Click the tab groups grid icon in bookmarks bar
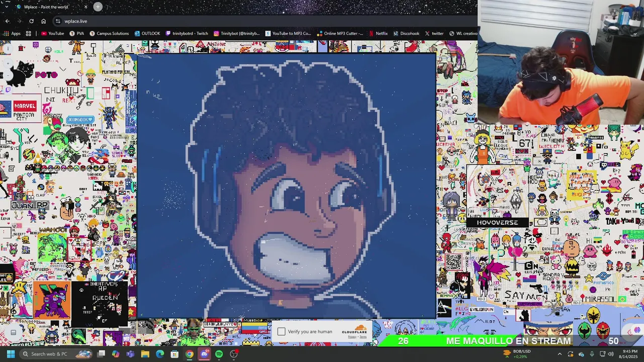The image size is (644, 362). point(29,34)
